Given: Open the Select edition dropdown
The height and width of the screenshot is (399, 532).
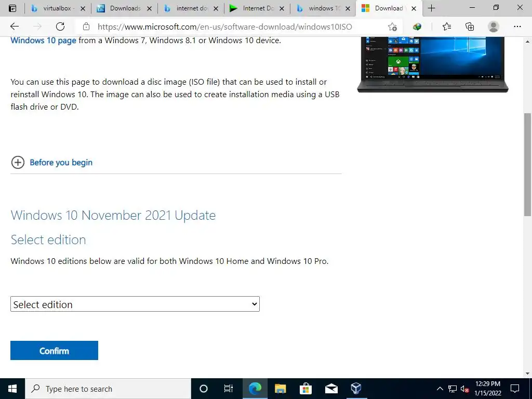Looking at the screenshot, I should (x=135, y=304).
